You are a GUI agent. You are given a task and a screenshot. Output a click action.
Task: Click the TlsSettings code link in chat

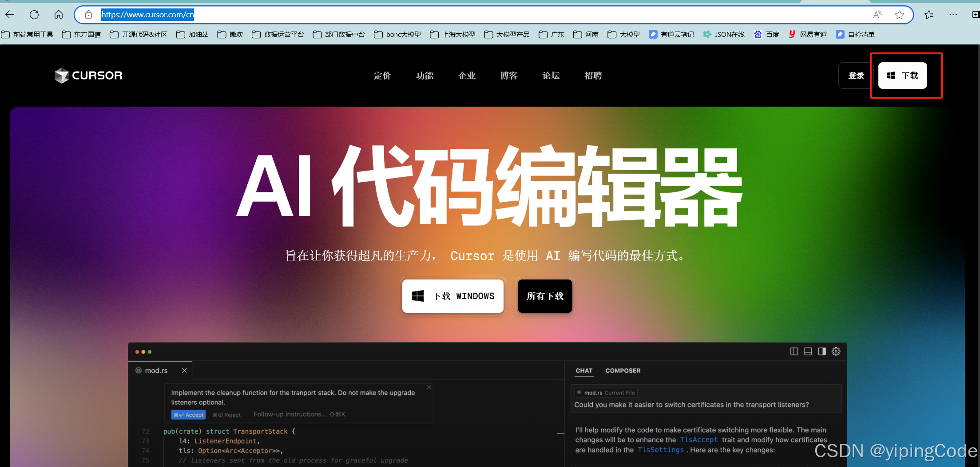coord(660,450)
